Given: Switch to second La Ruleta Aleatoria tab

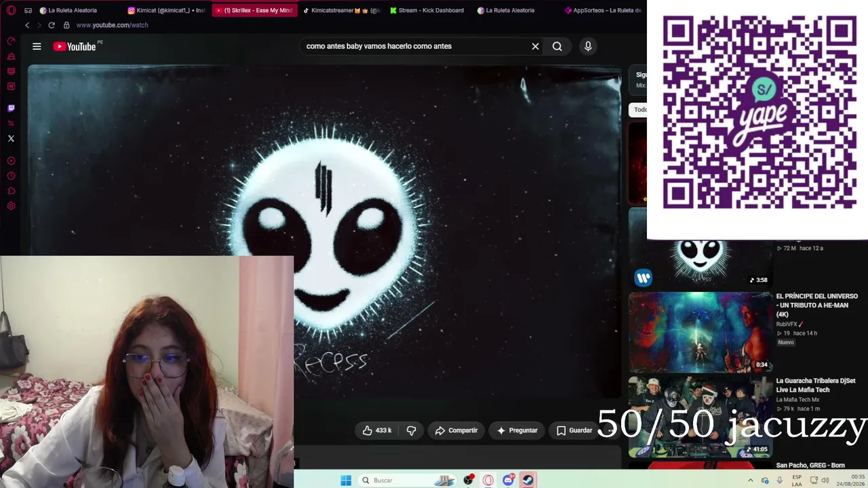Looking at the screenshot, I should 515,10.
